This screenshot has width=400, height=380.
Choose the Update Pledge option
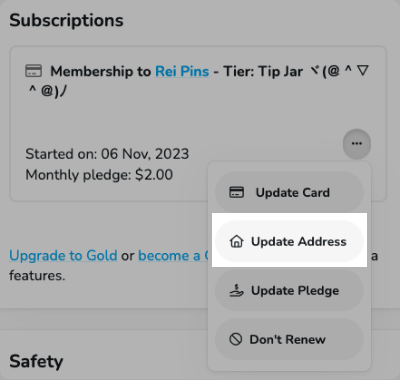[289, 290]
